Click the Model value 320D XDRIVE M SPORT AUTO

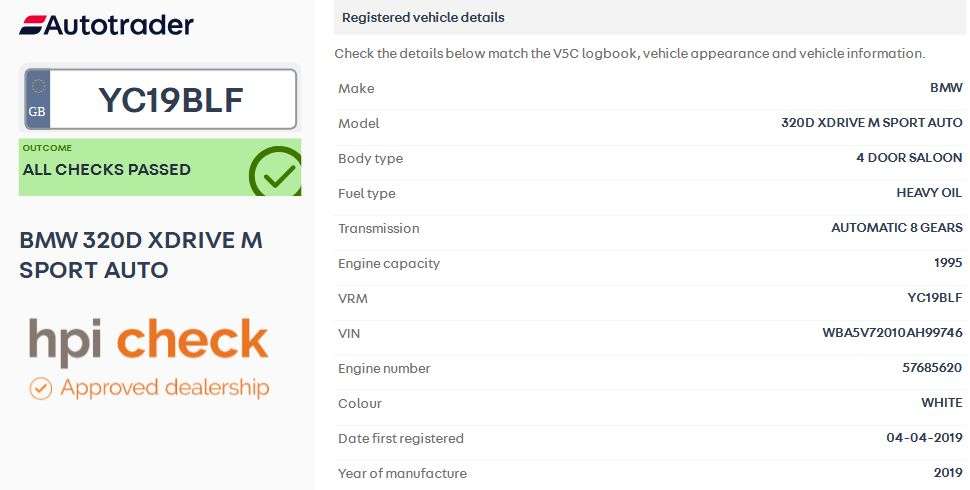[871, 123]
